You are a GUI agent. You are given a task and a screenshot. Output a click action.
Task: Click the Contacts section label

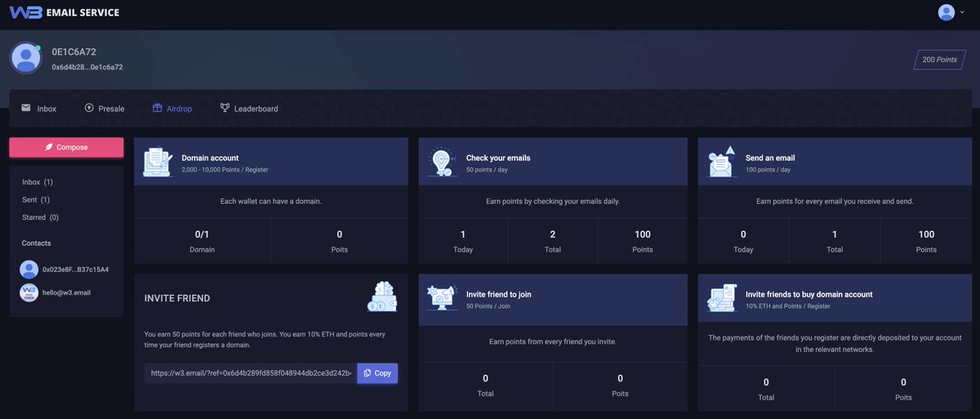pyautogui.click(x=37, y=243)
